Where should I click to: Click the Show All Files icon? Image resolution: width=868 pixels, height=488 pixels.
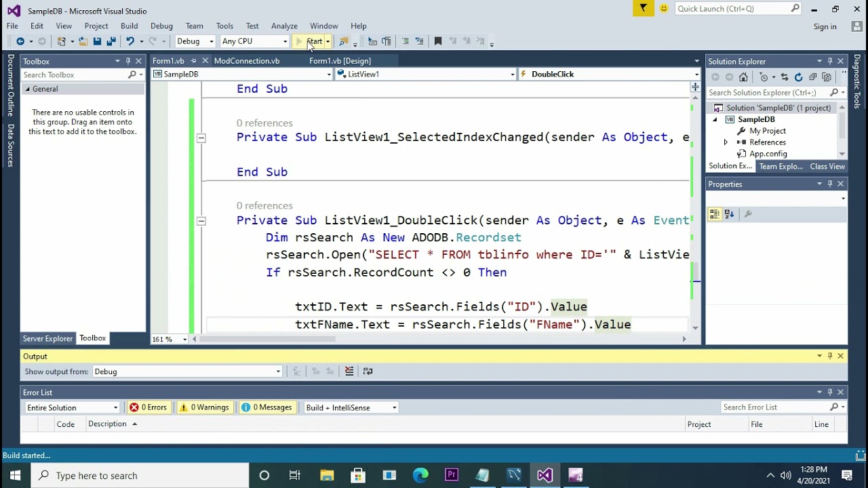827,77
